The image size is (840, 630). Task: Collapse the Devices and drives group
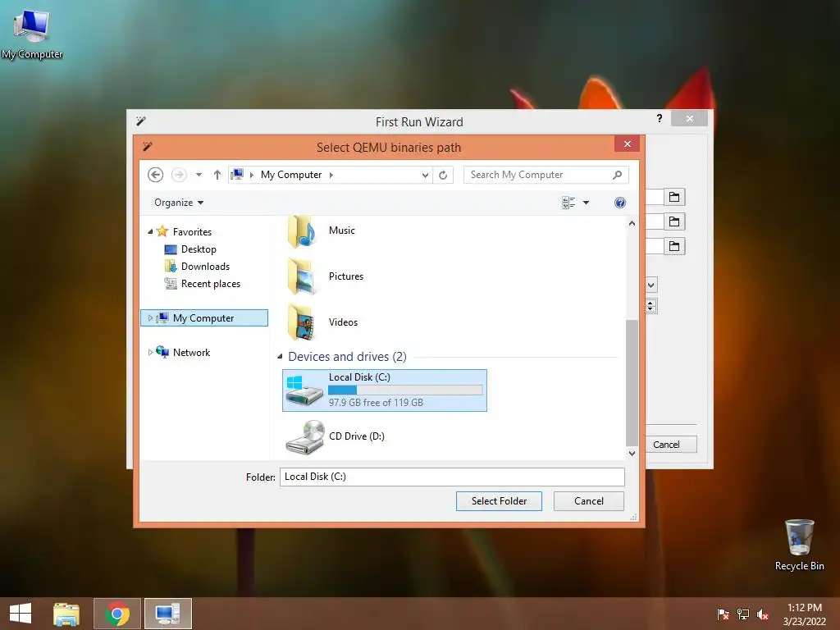point(280,357)
